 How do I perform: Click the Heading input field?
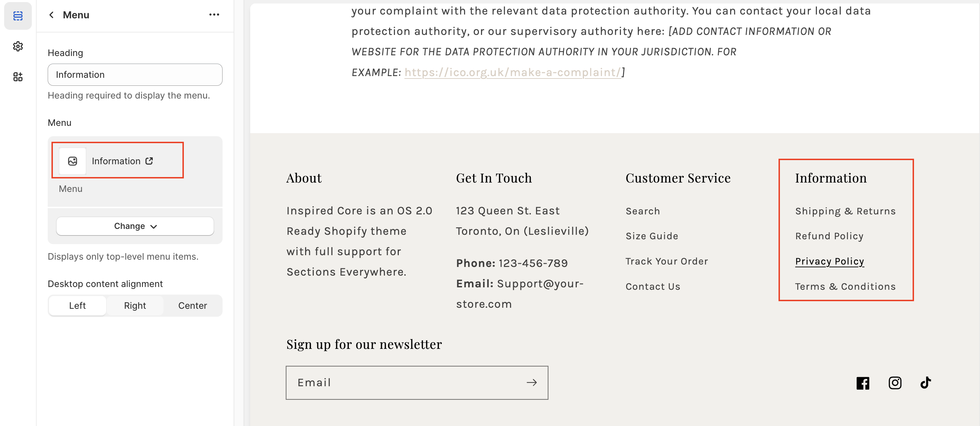(x=135, y=75)
